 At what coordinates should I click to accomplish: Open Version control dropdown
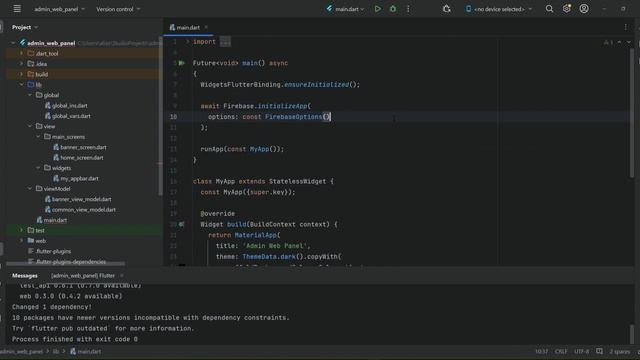tap(118, 9)
